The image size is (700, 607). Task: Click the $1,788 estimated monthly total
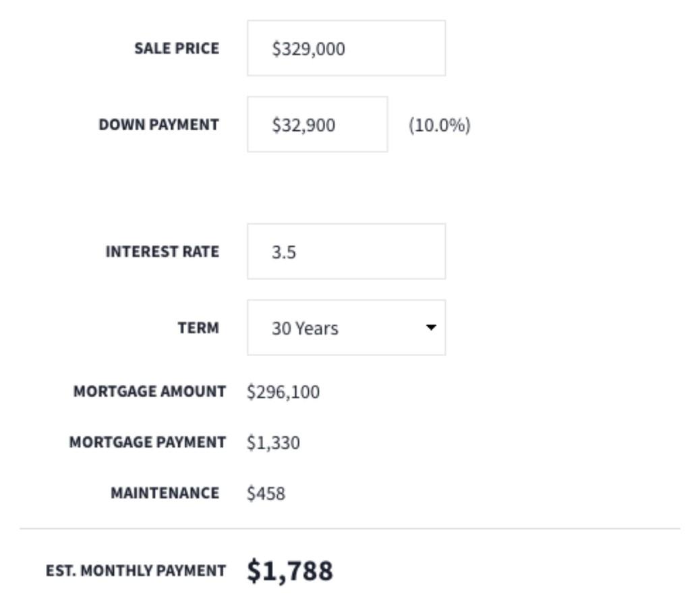coord(289,571)
